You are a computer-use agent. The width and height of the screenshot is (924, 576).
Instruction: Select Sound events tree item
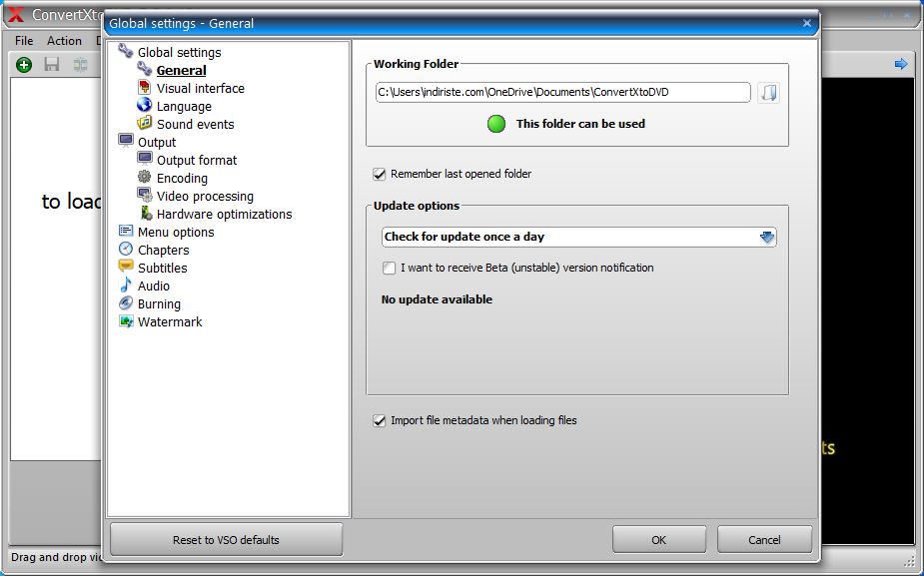coord(195,124)
